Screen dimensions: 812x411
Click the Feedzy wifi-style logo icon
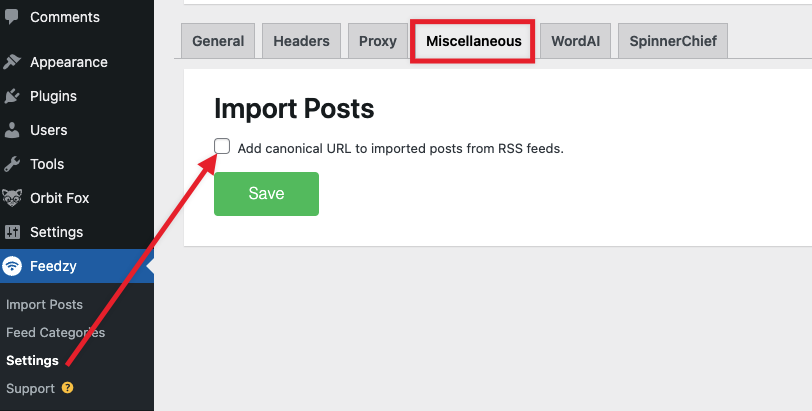11,266
